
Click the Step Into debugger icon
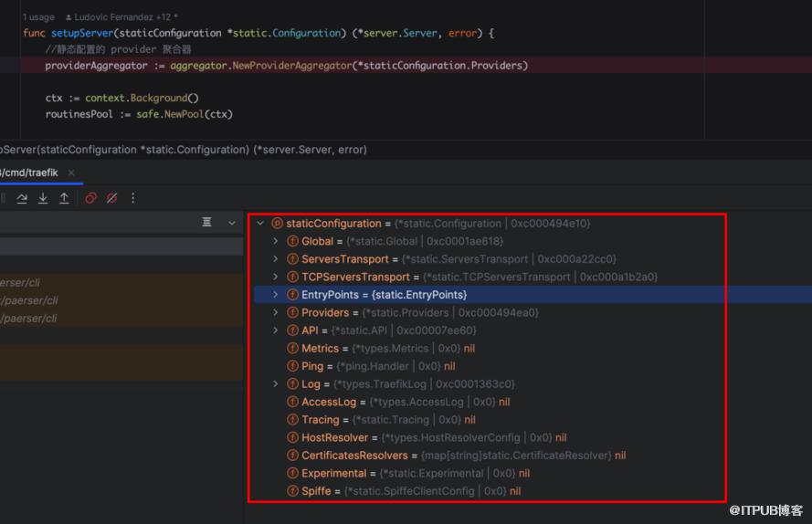click(x=43, y=198)
